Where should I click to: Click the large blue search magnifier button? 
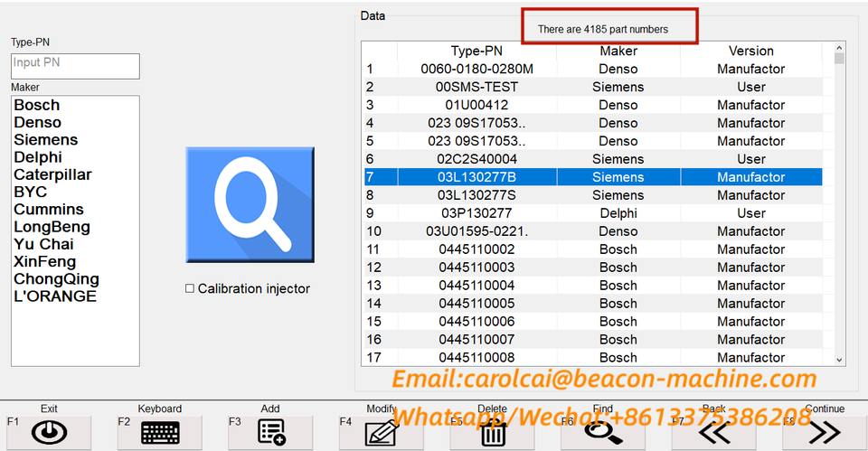coord(250,205)
